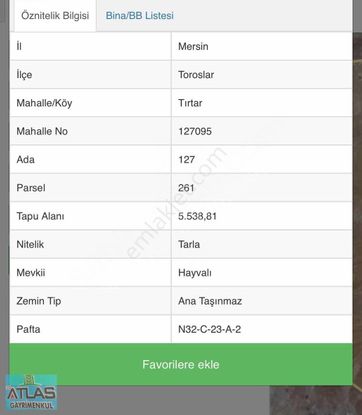Click the Pafta label cell

pyautogui.click(x=91, y=329)
